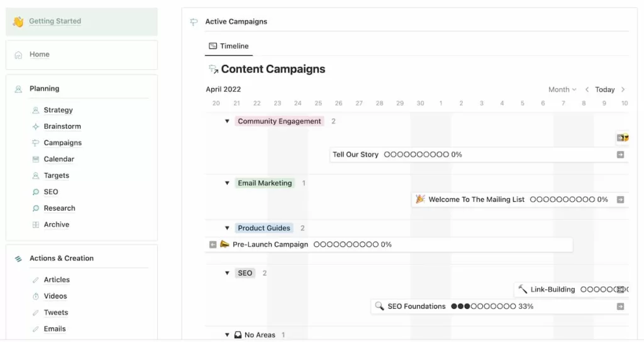644x342 pixels.
Task: Click the back arrow on Pre-Launch Campaign
Action: click(x=213, y=245)
